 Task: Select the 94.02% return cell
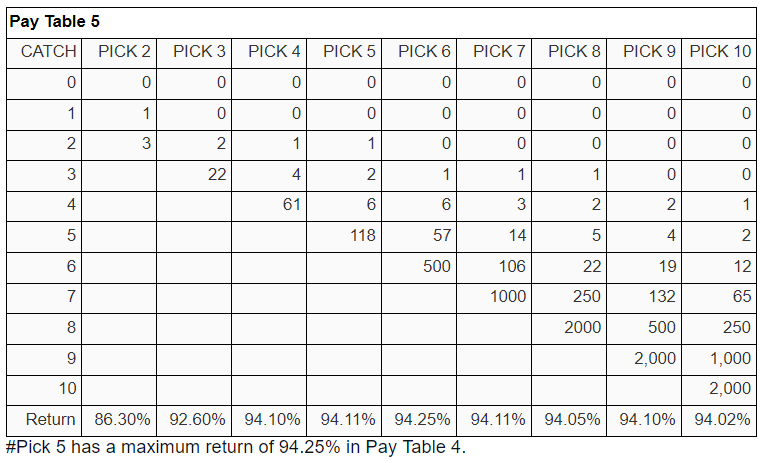[x=722, y=420]
